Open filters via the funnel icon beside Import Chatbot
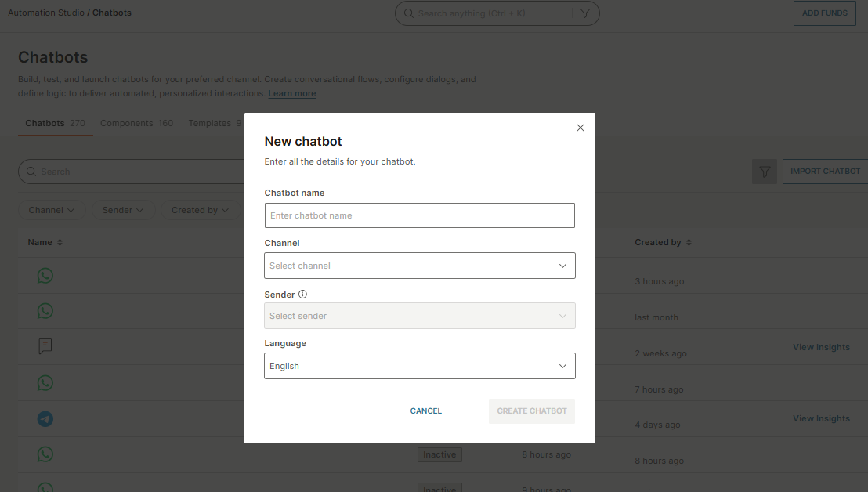This screenshot has height=492, width=868. pyautogui.click(x=765, y=172)
